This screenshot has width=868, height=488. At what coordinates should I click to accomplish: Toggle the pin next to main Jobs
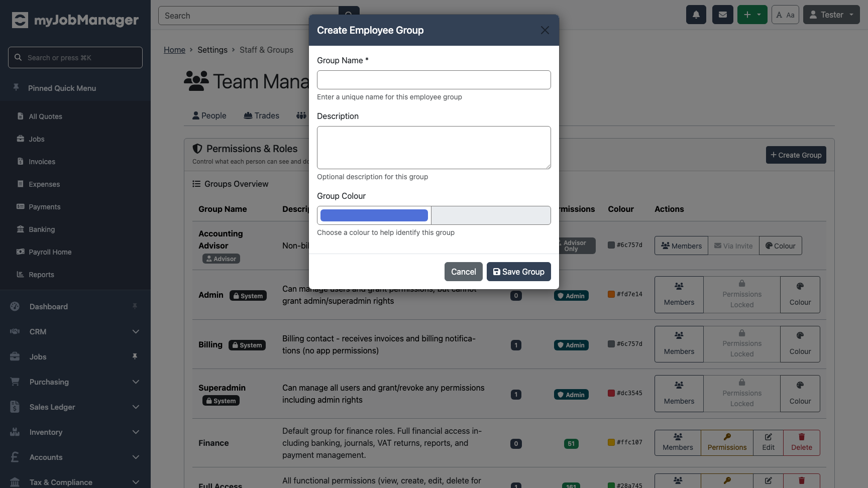[x=135, y=356]
